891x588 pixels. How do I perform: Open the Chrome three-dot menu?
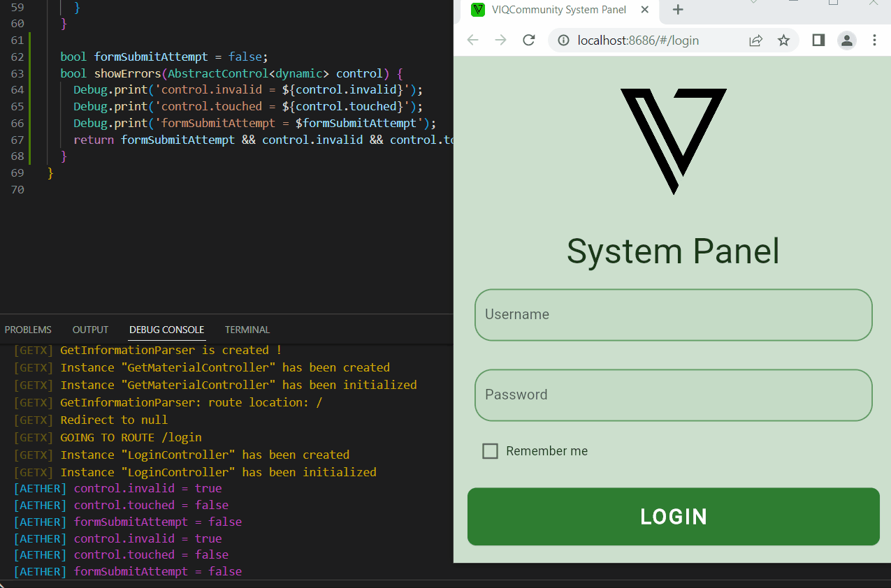(x=875, y=40)
